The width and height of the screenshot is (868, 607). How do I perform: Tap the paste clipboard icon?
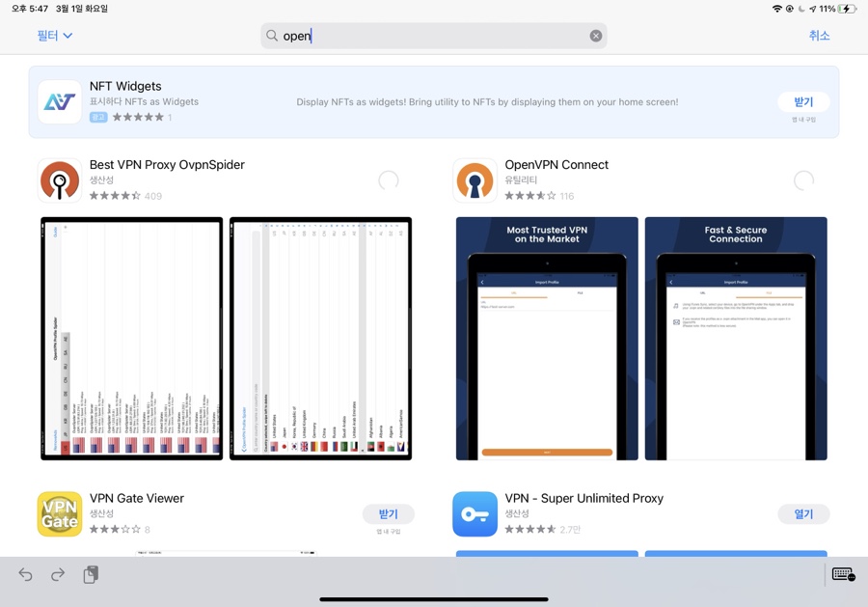pyautogui.click(x=91, y=575)
